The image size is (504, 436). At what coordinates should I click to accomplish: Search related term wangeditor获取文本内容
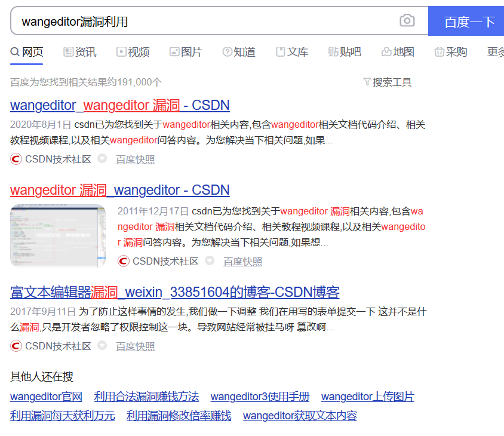click(x=300, y=416)
